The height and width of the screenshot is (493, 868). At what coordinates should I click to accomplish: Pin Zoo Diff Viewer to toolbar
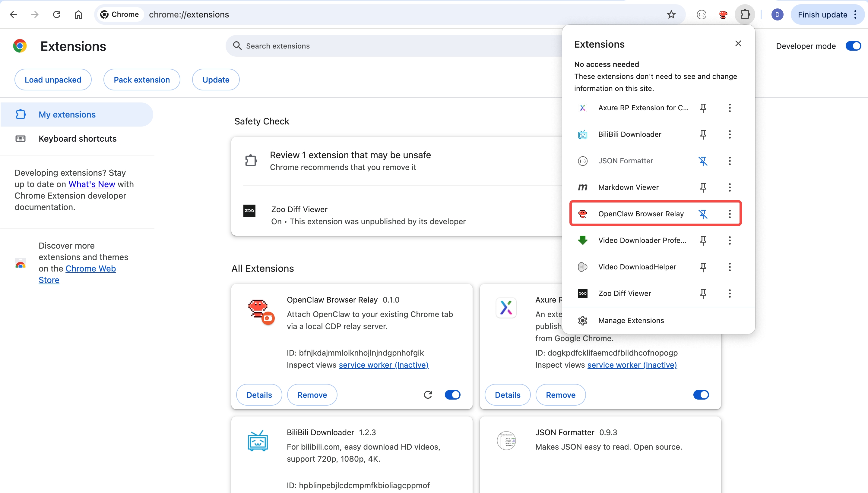703,294
